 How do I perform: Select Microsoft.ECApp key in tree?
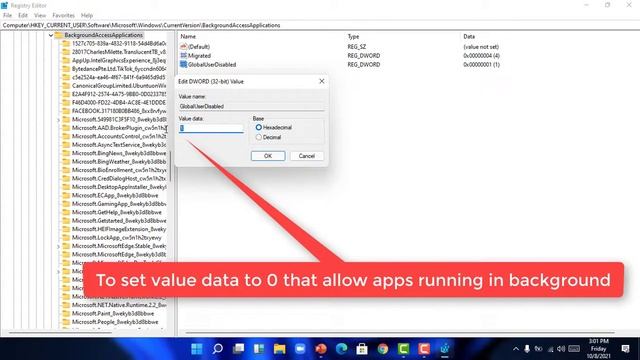115,196
